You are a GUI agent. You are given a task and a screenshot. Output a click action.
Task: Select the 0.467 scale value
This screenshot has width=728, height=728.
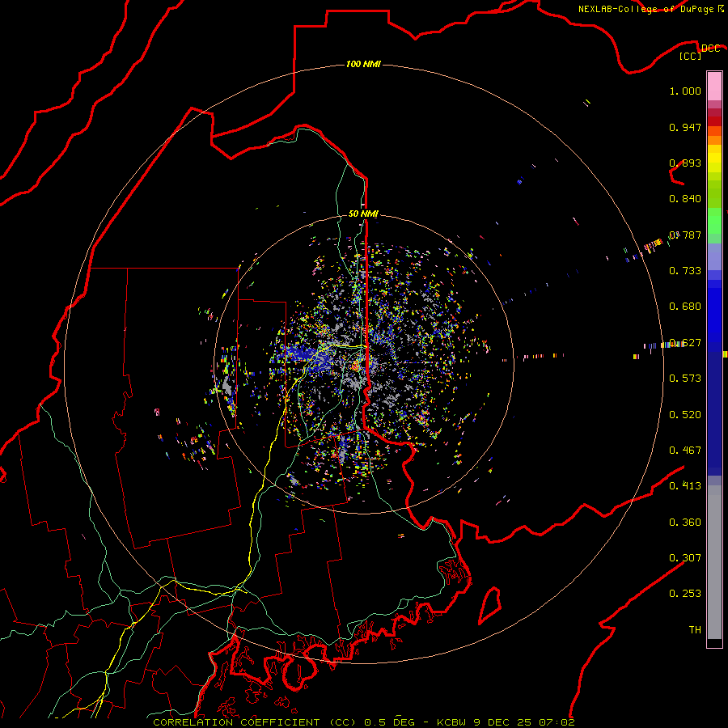(685, 451)
